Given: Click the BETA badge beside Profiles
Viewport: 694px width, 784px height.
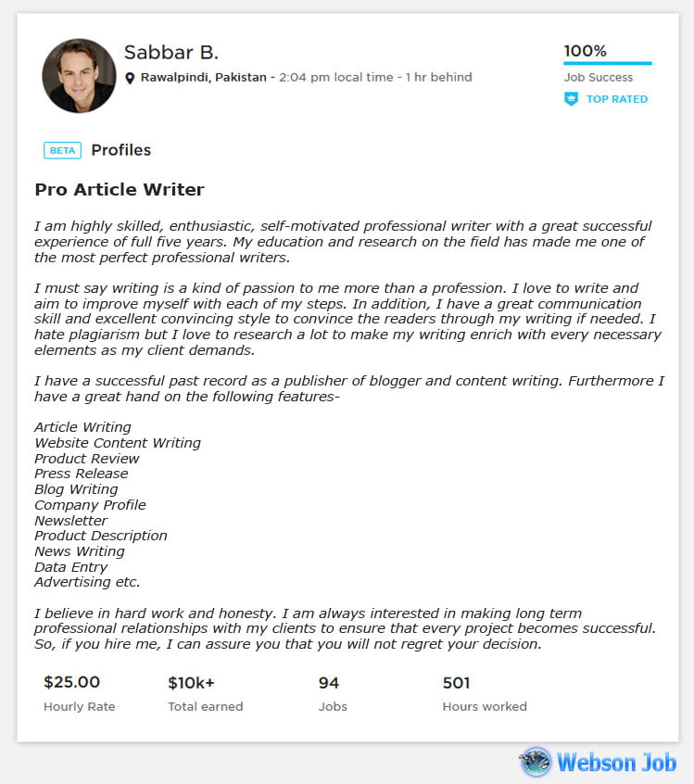Looking at the screenshot, I should point(62,150).
